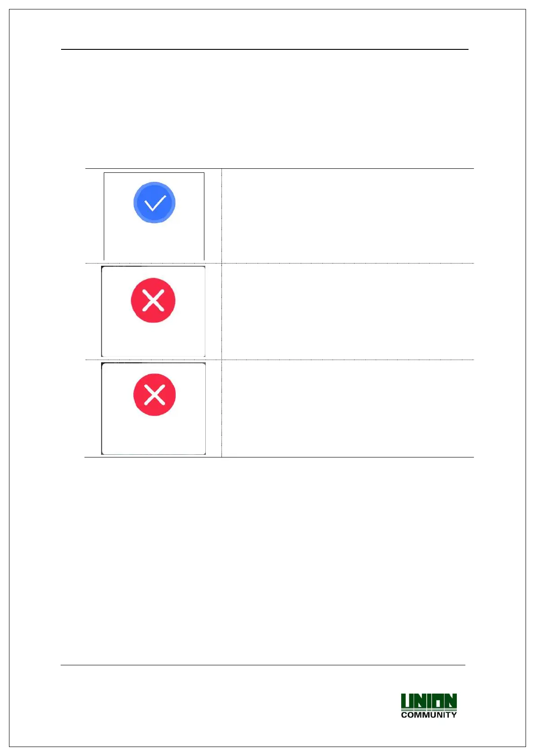Click the red X icon in bottom row

click(155, 395)
